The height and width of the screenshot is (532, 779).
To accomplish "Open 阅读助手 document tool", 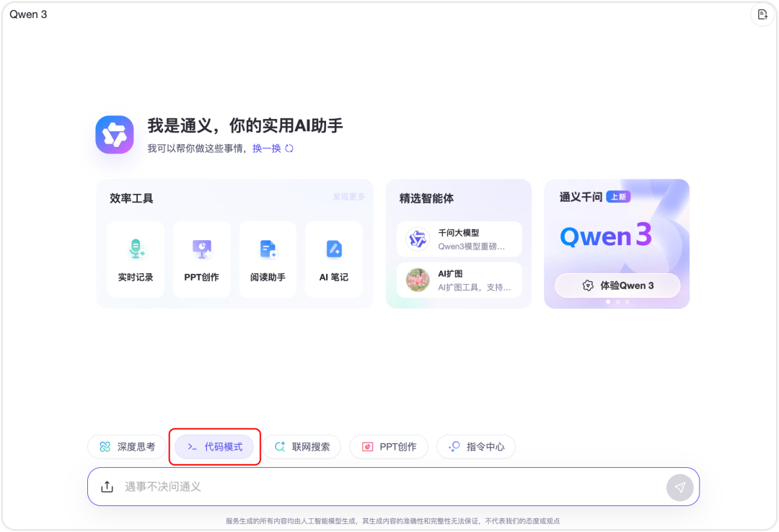I will [x=268, y=260].
